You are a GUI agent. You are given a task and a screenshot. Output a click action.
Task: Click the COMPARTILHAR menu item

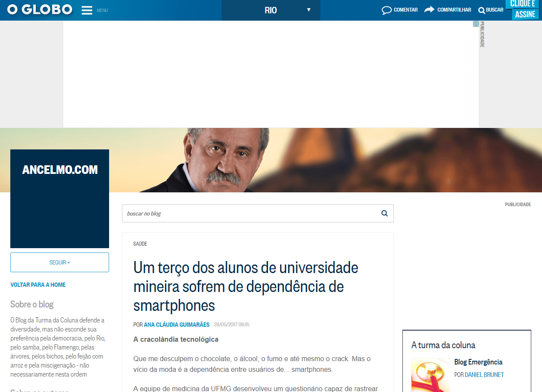click(x=454, y=10)
